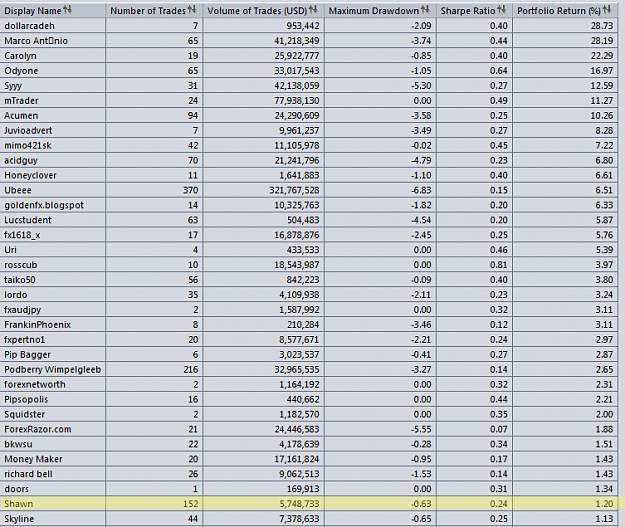625x527 pixels.
Task: Select the Carolyn row name
Action: click(x=20, y=56)
